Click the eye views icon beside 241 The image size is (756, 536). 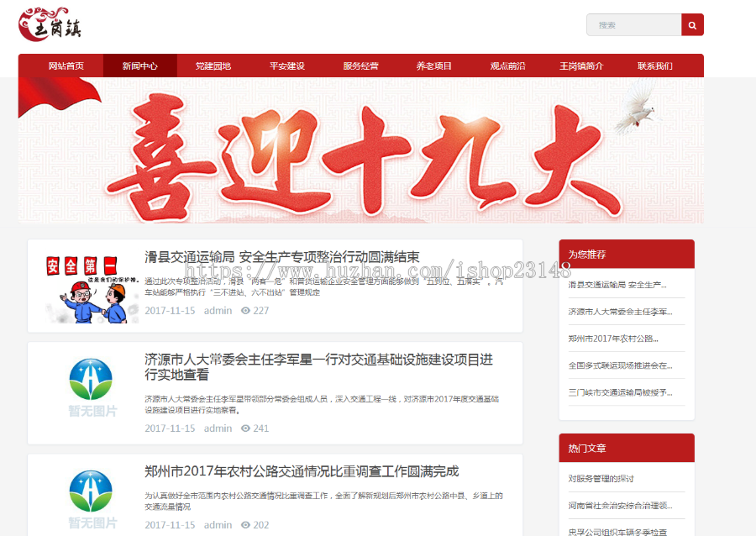click(x=245, y=428)
